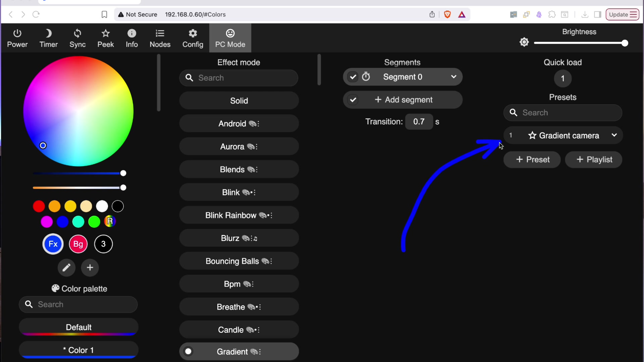
Task: Switch to PC Mode tab
Action: pyautogui.click(x=230, y=38)
